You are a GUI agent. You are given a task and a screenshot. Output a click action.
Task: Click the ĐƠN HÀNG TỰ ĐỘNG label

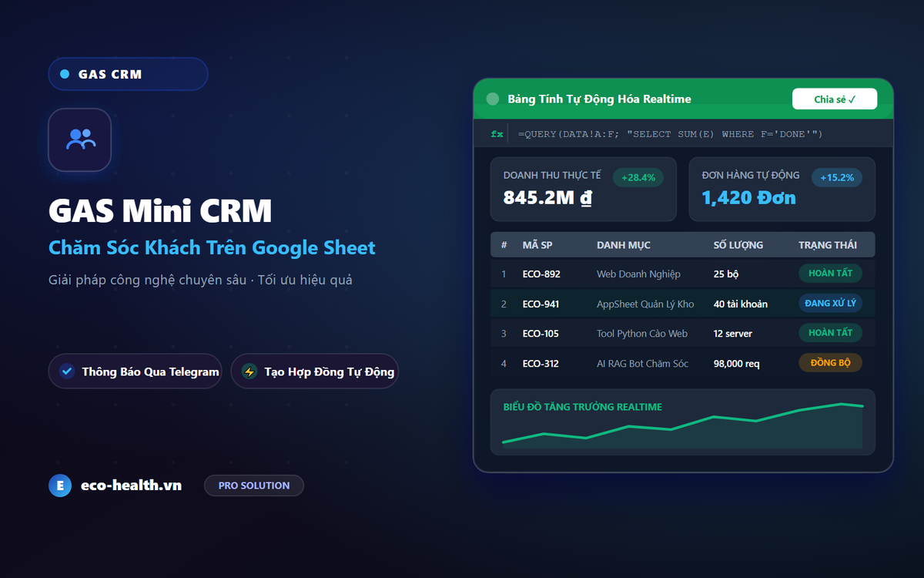[751, 176]
